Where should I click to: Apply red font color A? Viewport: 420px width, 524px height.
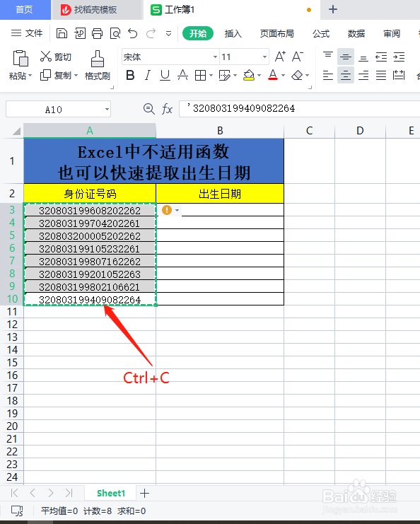click(273, 76)
